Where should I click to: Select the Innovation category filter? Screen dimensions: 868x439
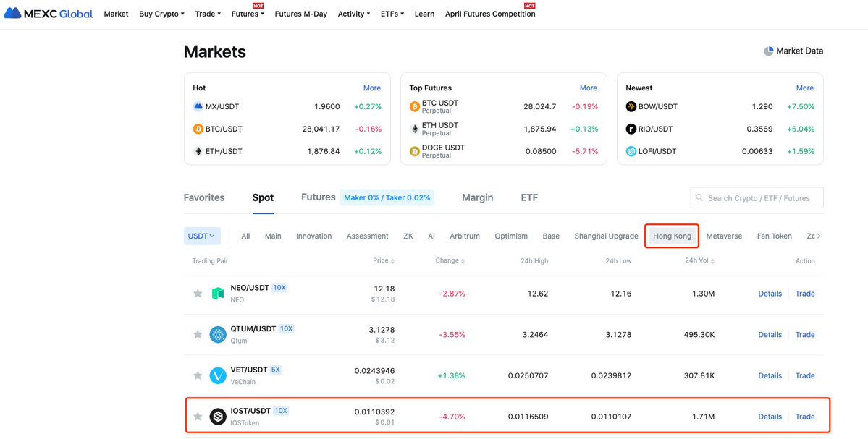pyautogui.click(x=314, y=236)
